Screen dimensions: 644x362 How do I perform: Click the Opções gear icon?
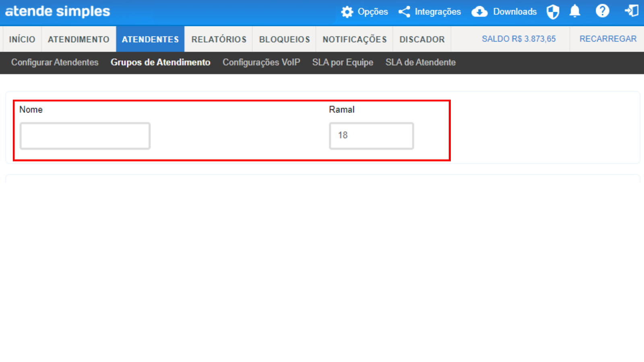tap(347, 12)
